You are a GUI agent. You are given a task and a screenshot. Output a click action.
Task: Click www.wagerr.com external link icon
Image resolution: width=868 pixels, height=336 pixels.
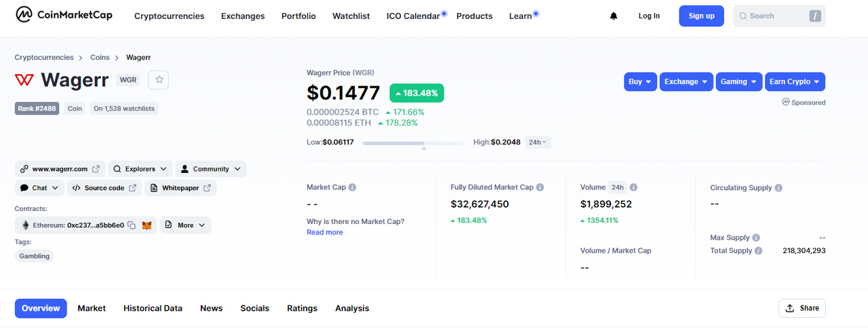[x=96, y=169]
